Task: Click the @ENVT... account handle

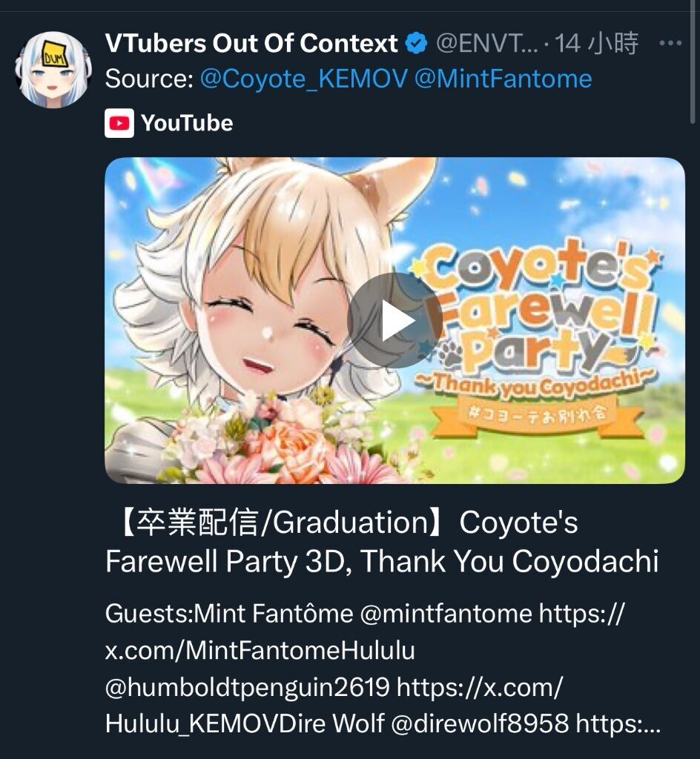Action: [x=486, y=44]
